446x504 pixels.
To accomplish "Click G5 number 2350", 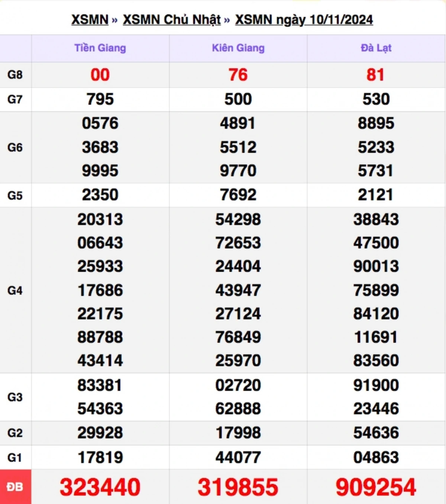I will 100,195.
